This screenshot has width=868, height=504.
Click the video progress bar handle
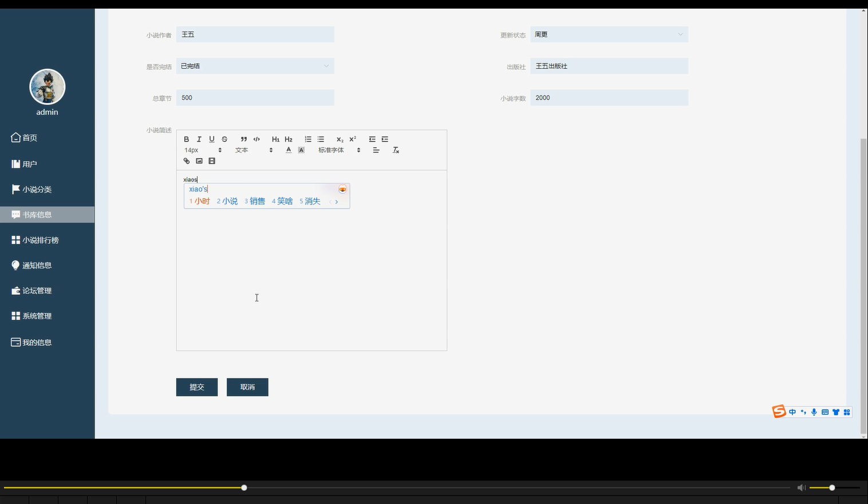click(x=244, y=487)
